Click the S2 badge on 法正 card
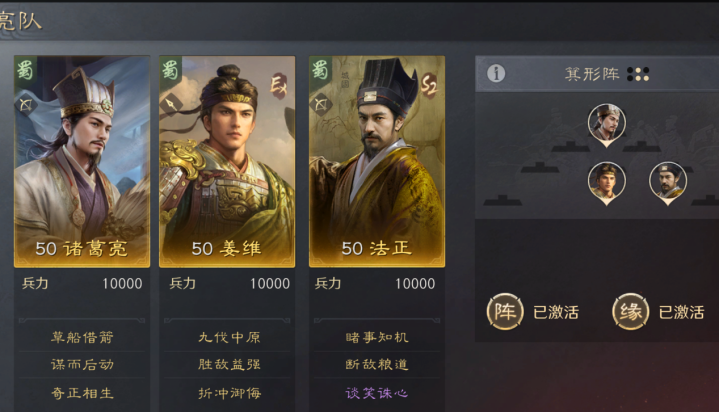 (429, 86)
